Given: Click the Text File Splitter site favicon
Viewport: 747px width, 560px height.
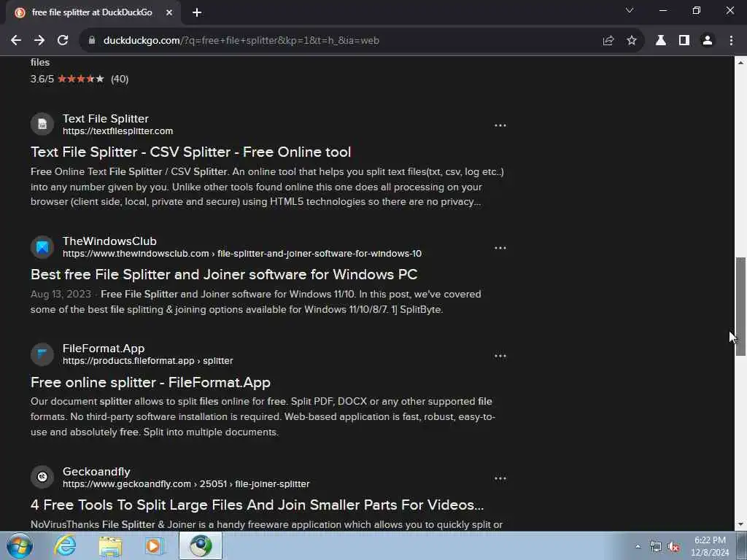Looking at the screenshot, I should 42,124.
